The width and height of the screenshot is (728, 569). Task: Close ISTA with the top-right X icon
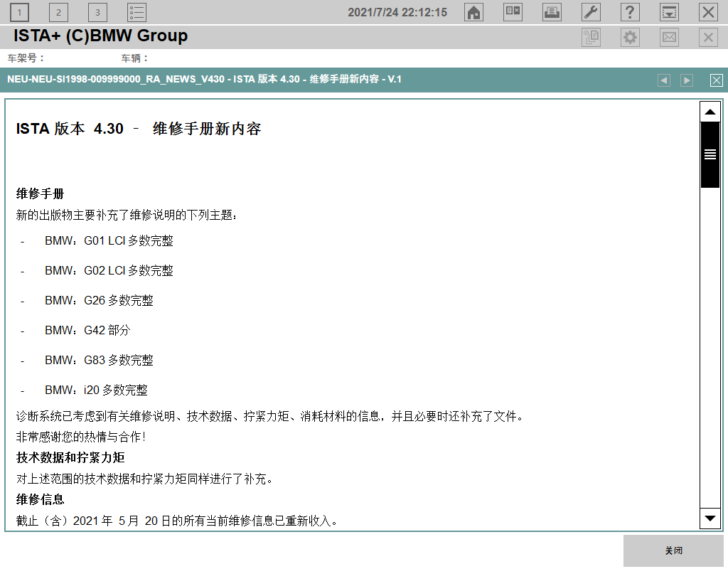(708, 12)
